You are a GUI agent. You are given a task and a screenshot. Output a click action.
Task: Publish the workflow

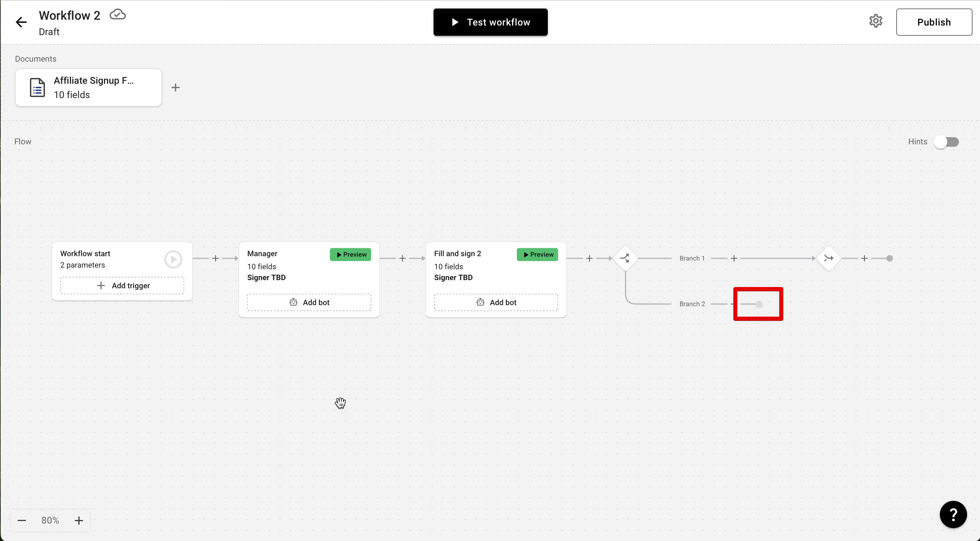(934, 22)
